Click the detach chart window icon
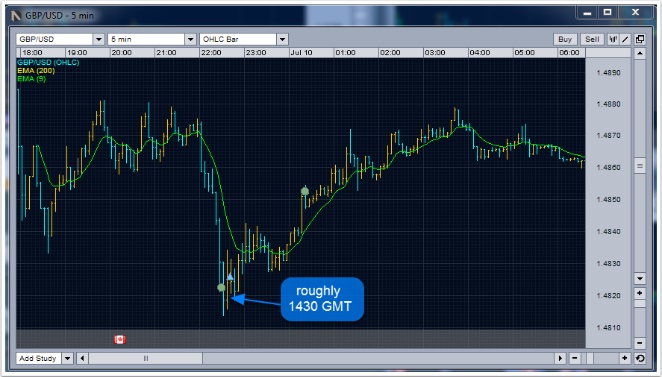The width and height of the screenshot is (662, 377). [x=640, y=39]
